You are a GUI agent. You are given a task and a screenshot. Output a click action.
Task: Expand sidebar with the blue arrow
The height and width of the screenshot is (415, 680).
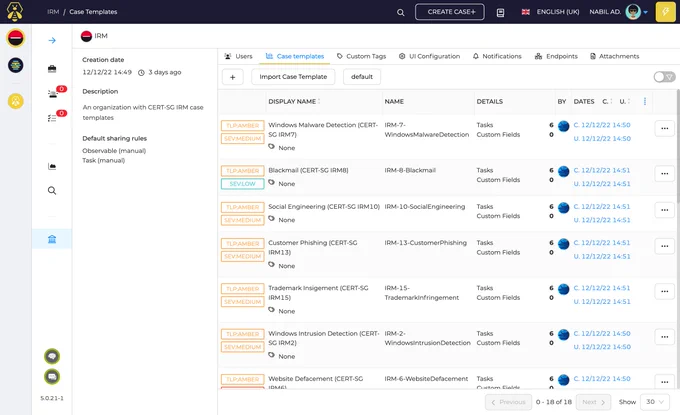tap(52, 40)
